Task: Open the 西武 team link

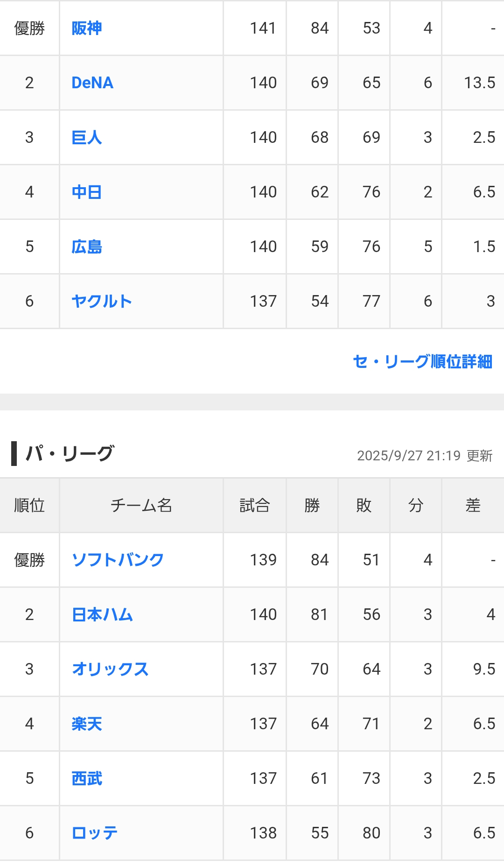Action: point(87,778)
